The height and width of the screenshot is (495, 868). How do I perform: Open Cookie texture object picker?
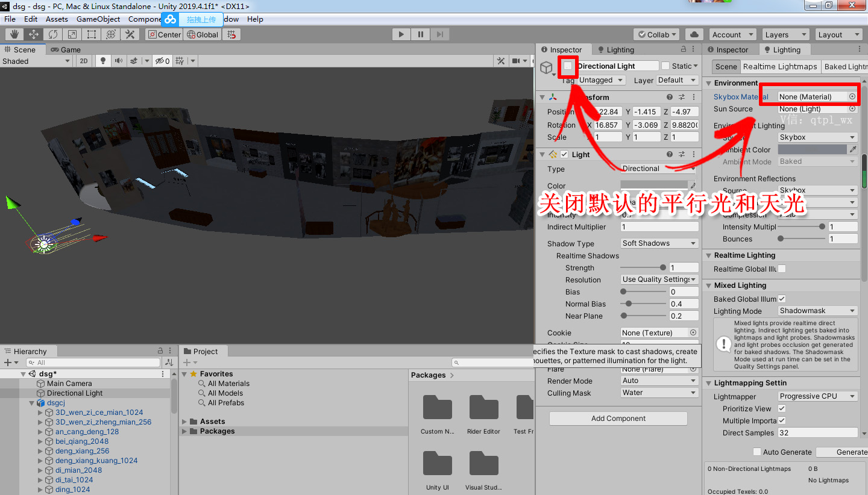pos(693,332)
